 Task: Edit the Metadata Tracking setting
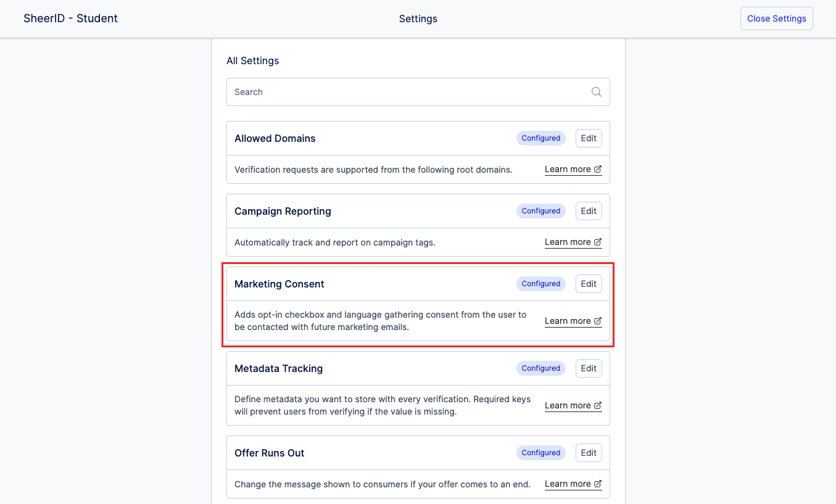coord(589,368)
